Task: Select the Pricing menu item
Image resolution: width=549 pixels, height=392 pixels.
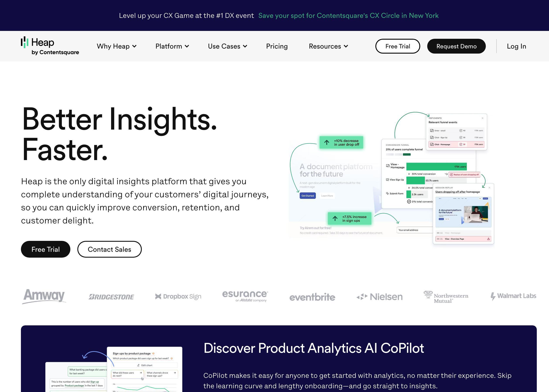Action: point(277,46)
